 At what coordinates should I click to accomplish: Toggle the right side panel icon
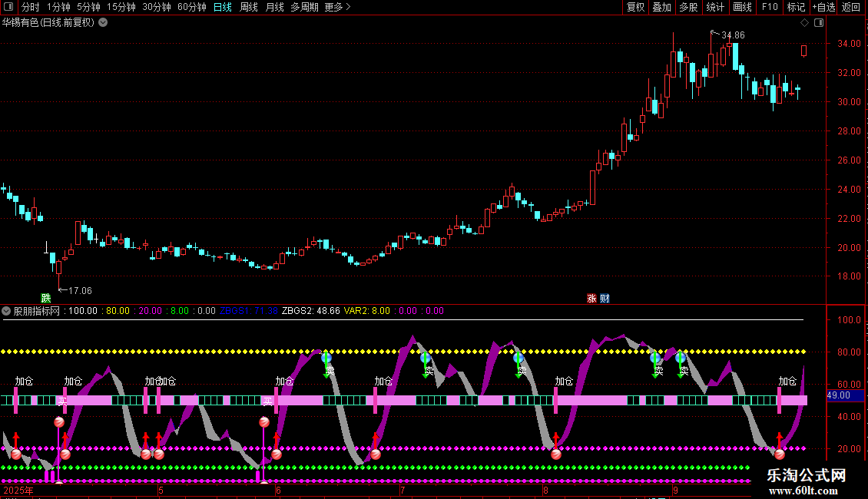point(819,23)
